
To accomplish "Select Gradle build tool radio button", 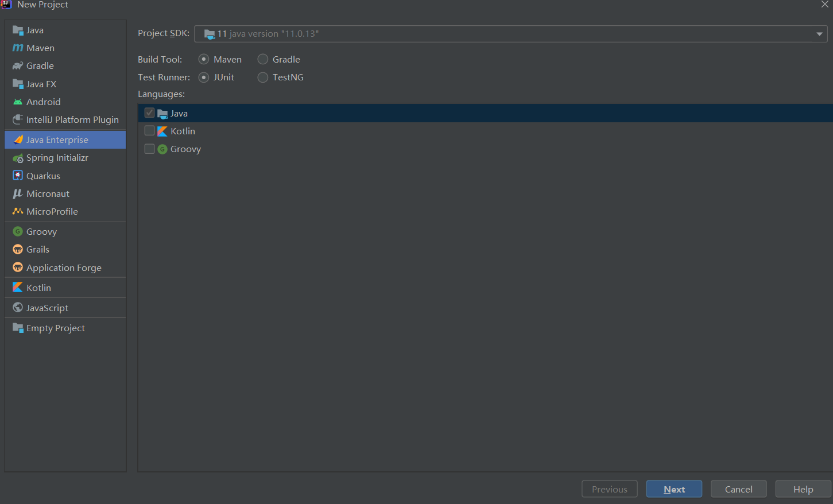I will [x=263, y=59].
